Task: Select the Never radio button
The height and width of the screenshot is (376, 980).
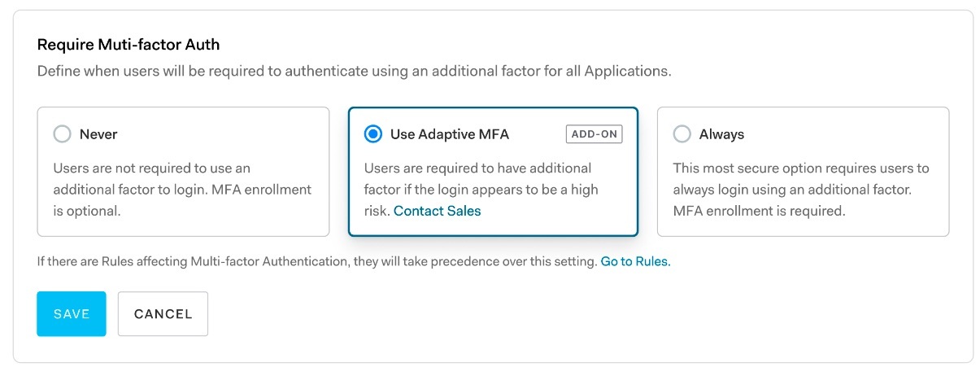Action: click(x=62, y=134)
